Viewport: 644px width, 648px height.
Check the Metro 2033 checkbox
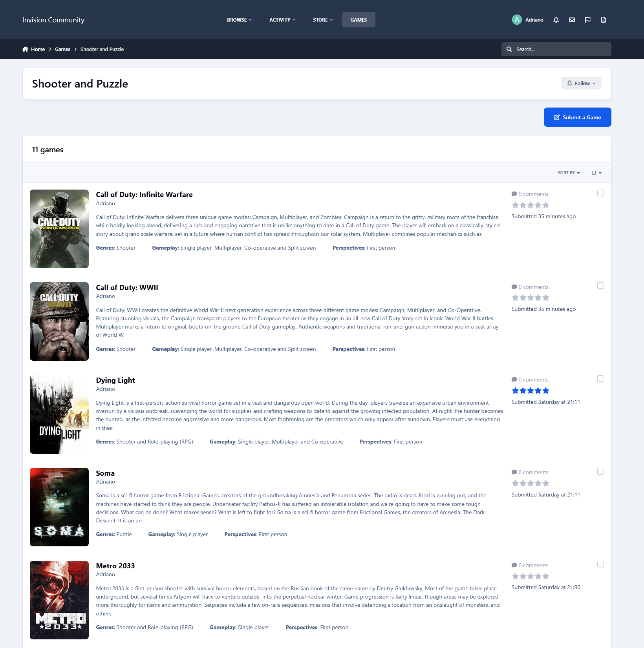[x=600, y=564]
